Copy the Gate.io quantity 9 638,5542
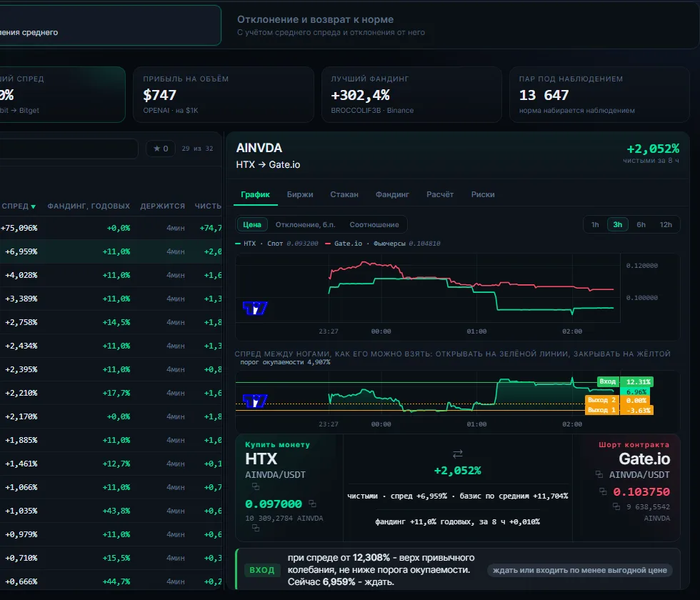Screen dimensions: 700x600 616,506
